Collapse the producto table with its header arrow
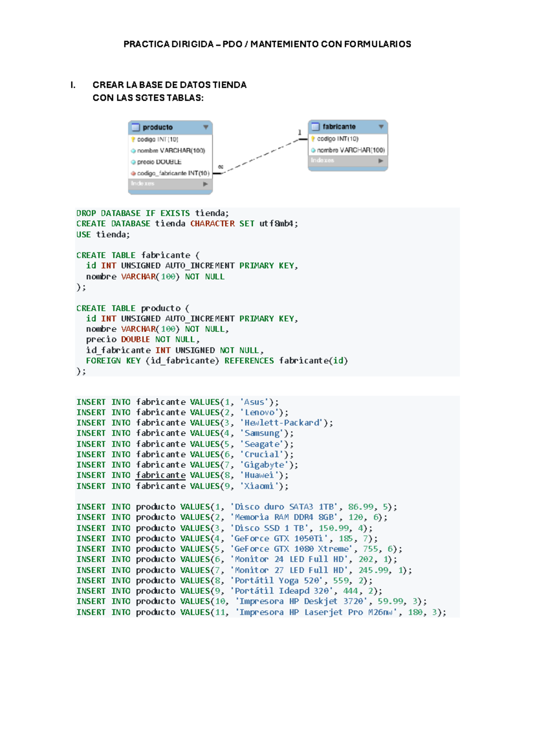The width and height of the screenshot is (535, 756). coord(206,127)
